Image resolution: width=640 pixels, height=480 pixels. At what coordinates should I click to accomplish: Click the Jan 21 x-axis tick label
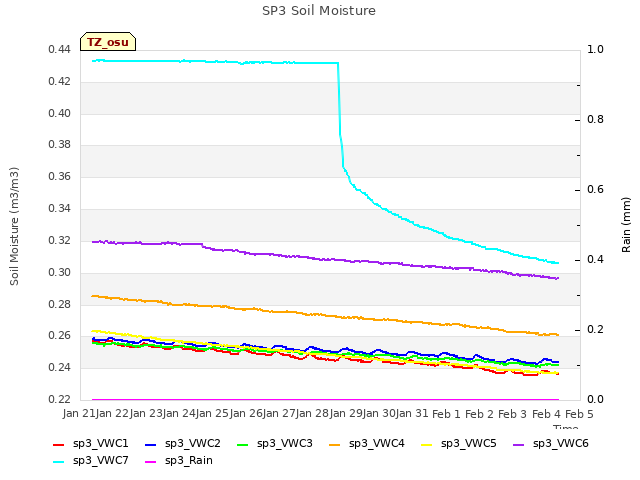pos(79,414)
